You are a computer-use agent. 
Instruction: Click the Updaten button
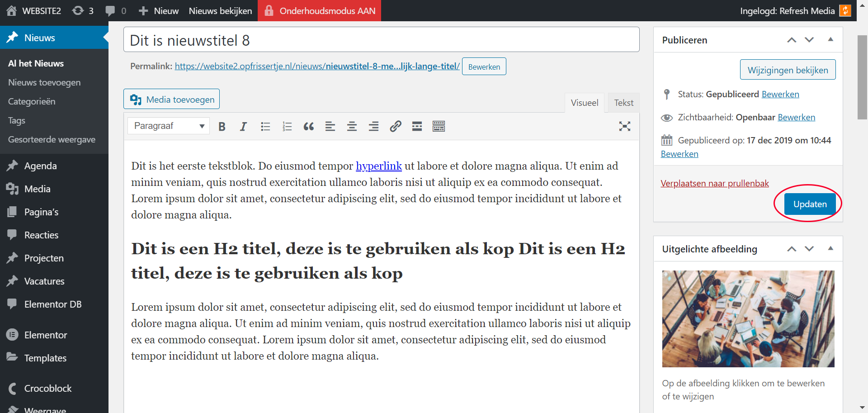pyautogui.click(x=810, y=204)
